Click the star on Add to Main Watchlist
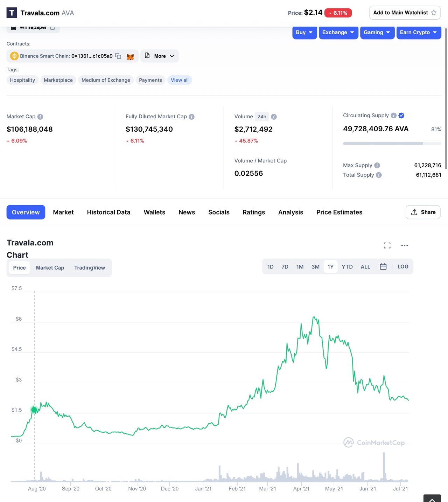This screenshot has width=448, height=502. pyautogui.click(x=434, y=13)
